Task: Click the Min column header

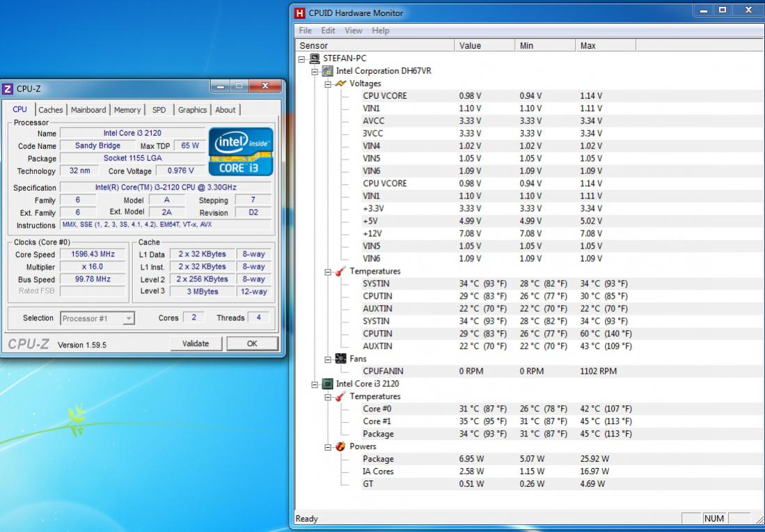Action: point(545,45)
